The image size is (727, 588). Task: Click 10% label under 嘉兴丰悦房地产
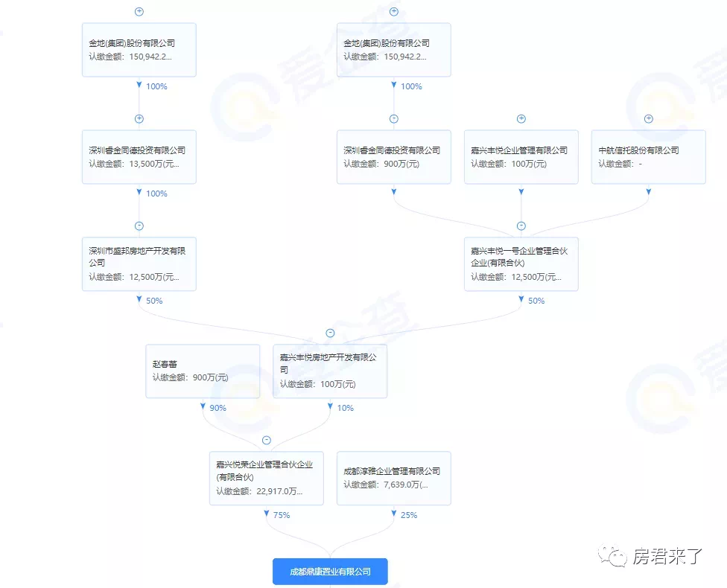(346, 408)
